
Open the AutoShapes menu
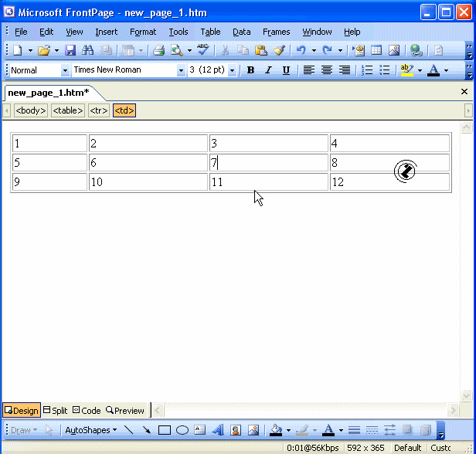[x=90, y=430]
